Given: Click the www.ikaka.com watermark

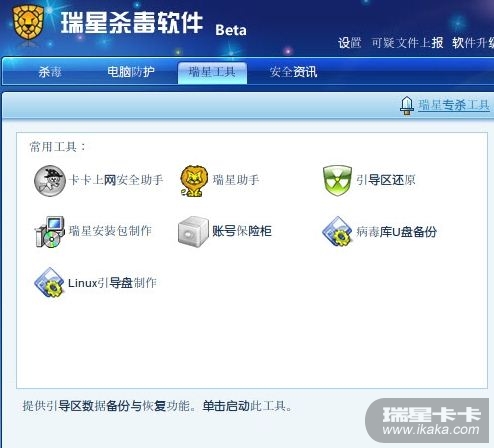Looking at the screenshot, I should click(431, 429).
